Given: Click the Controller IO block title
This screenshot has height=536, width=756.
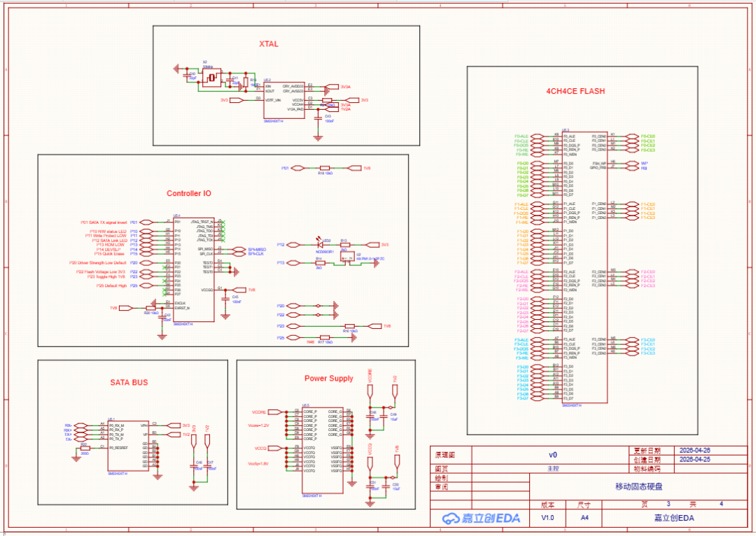Looking at the screenshot, I should point(189,193).
